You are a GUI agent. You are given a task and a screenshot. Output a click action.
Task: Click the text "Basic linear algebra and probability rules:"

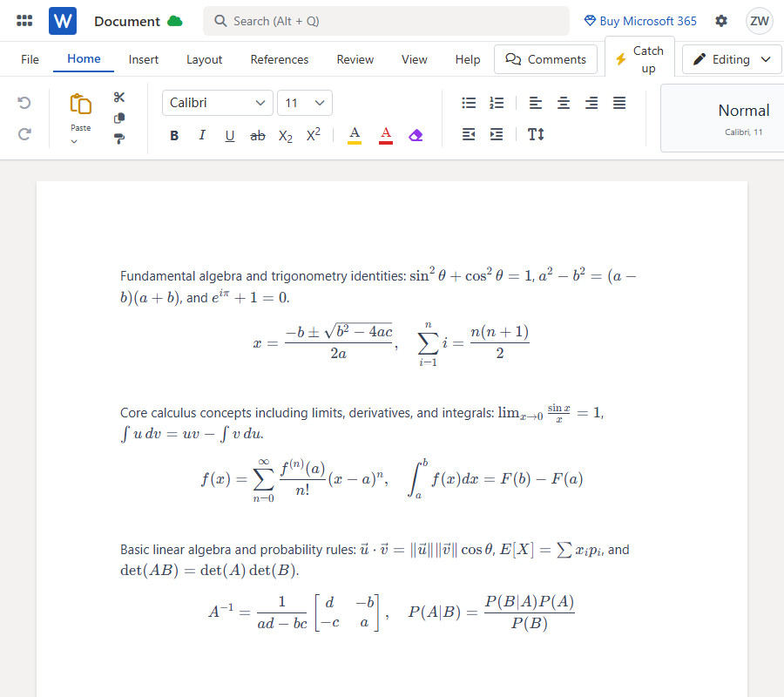click(238, 550)
